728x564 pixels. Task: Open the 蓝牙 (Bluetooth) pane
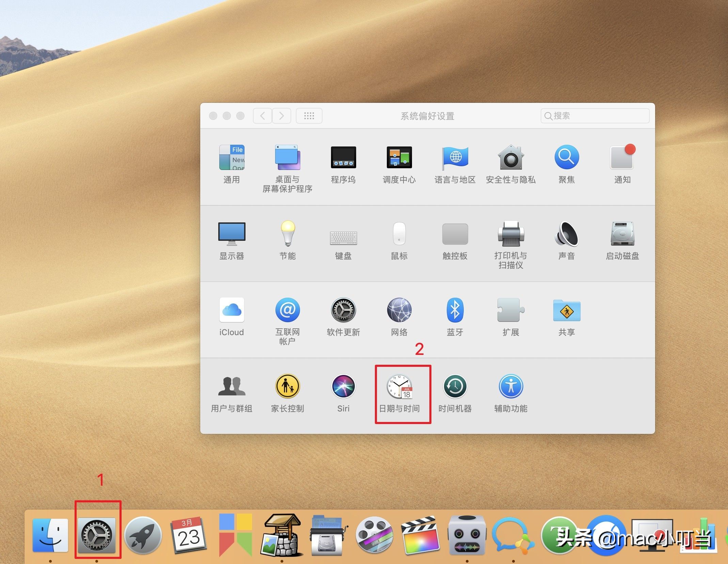click(x=455, y=310)
